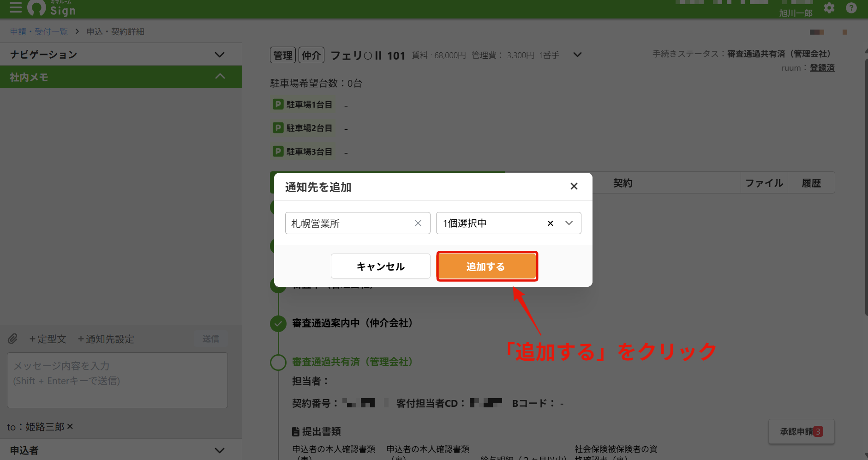Click the +定型文 button
Screen dimensions: 868x460
(x=48, y=339)
